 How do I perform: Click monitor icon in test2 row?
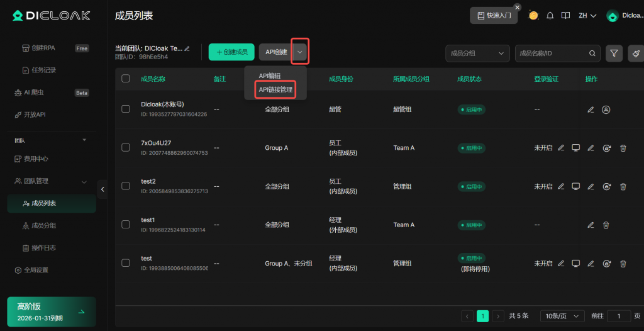[575, 187]
